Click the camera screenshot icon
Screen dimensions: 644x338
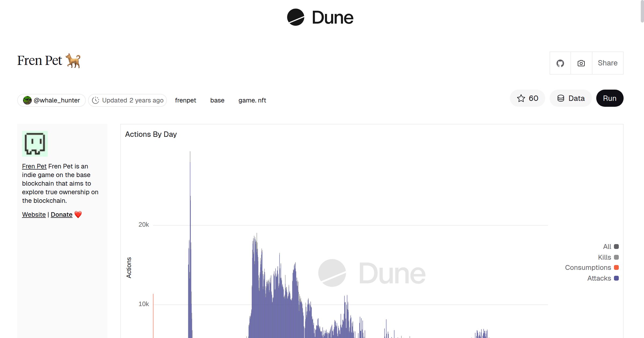tap(581, 63)
